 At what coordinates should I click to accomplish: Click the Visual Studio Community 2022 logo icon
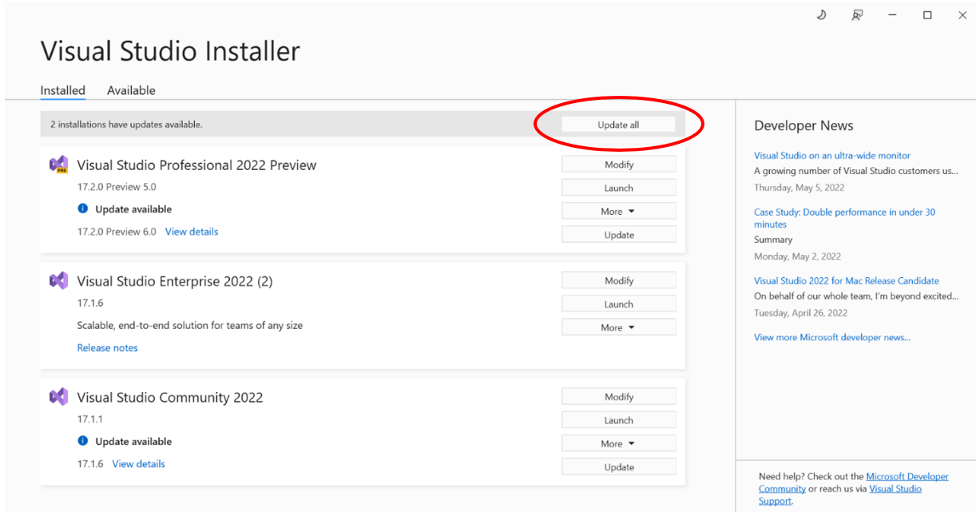click(x=58, y=397)
